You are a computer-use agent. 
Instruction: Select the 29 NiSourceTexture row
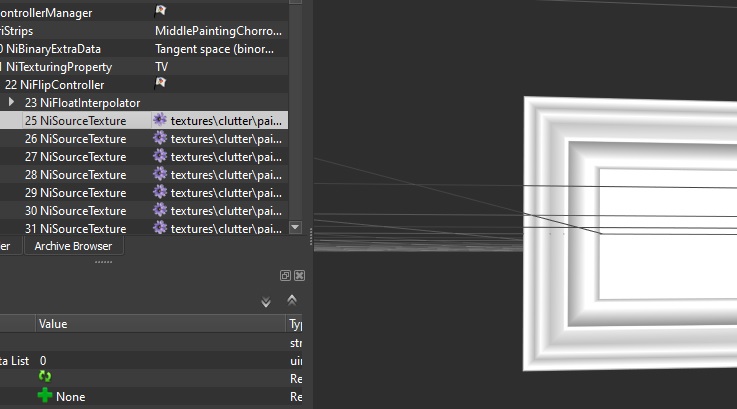[144, 192]
